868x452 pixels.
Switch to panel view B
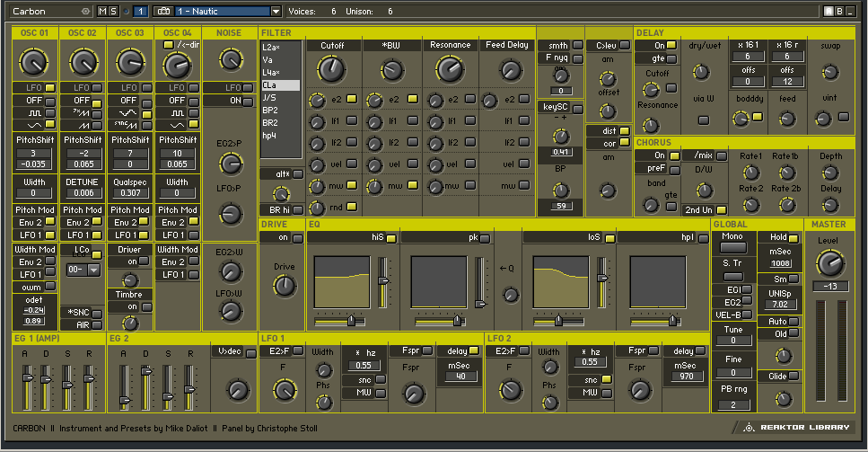(839, 11)
